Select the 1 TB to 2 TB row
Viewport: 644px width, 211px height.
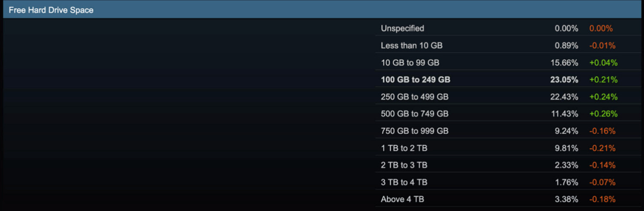tap(404, 148)
